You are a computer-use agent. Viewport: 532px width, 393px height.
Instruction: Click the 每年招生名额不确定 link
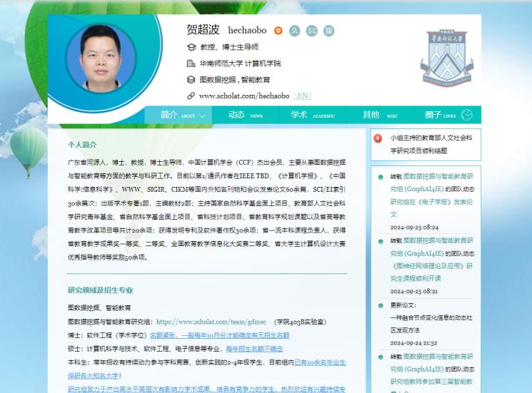click(x=254, y=349)
